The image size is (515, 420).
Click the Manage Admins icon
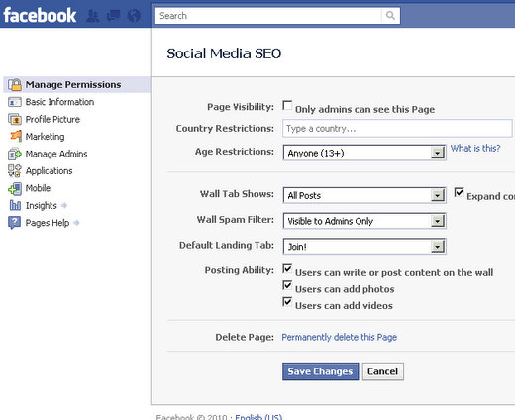pyautogui.click(x=15, y=154)
